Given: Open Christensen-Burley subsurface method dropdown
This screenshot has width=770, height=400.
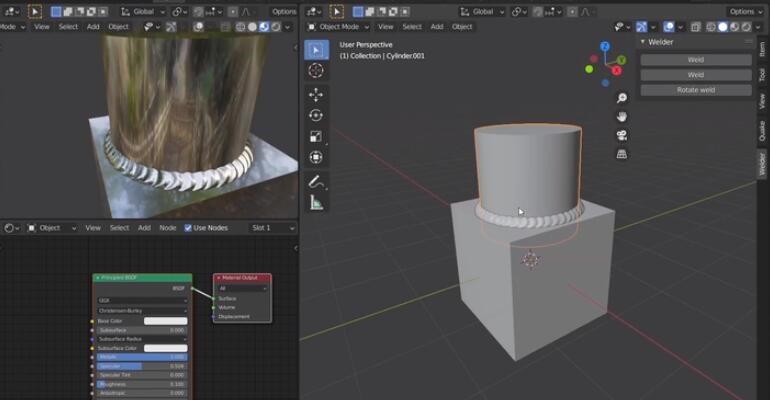Looking at the screenshot, I should (142, 311).
